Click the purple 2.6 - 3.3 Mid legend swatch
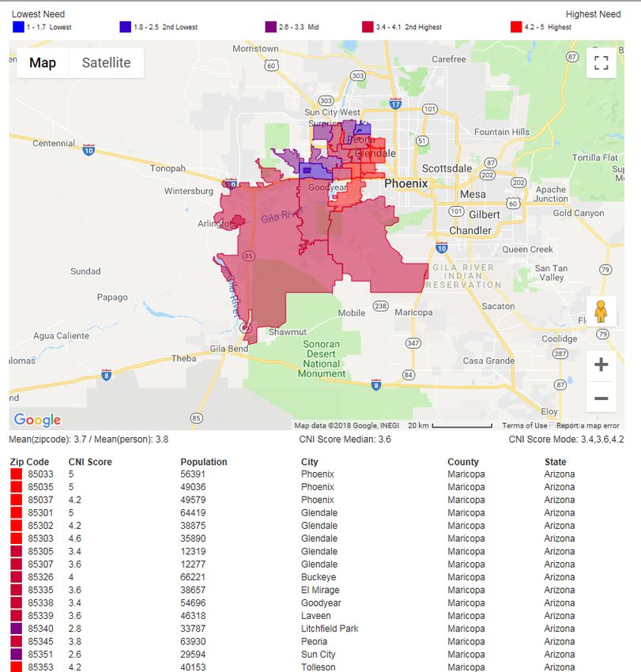 pos(271,27)
